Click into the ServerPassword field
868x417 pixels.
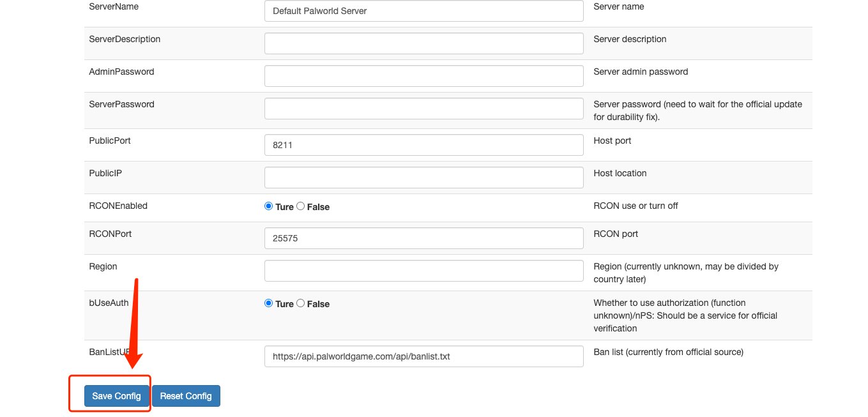[423, 109]
